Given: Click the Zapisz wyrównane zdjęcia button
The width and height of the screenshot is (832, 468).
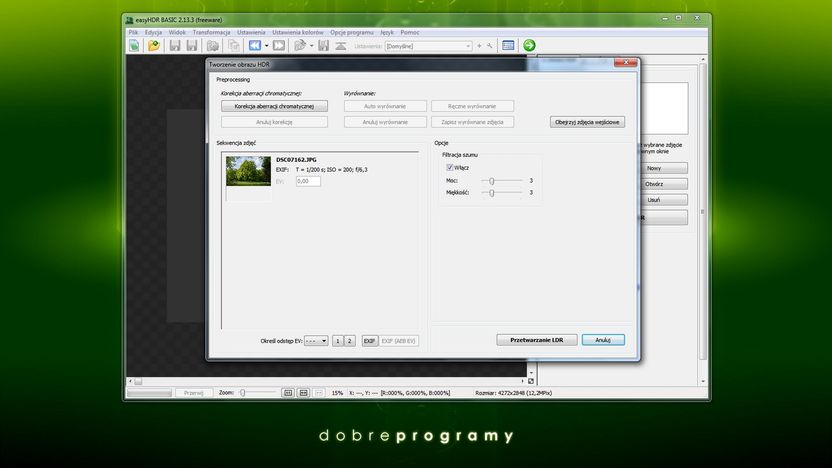Looking at the screenshot, I should [x=472, y=122].
